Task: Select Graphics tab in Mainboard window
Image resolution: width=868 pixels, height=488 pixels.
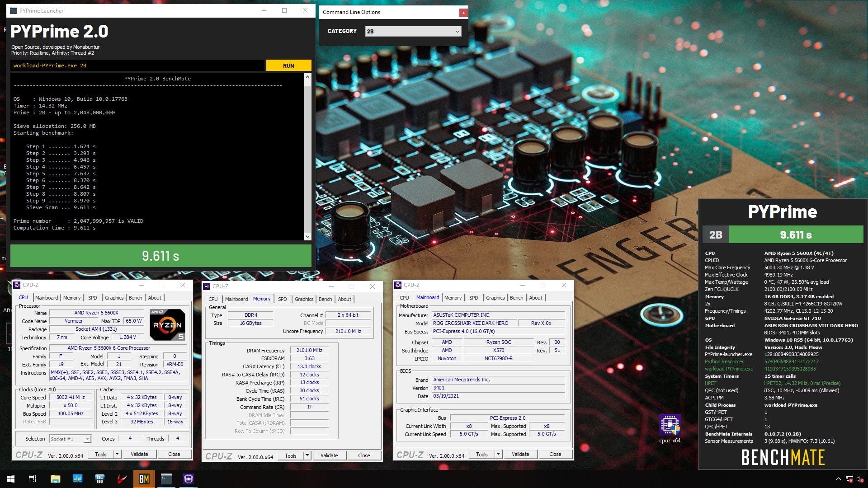Action: 495,298
